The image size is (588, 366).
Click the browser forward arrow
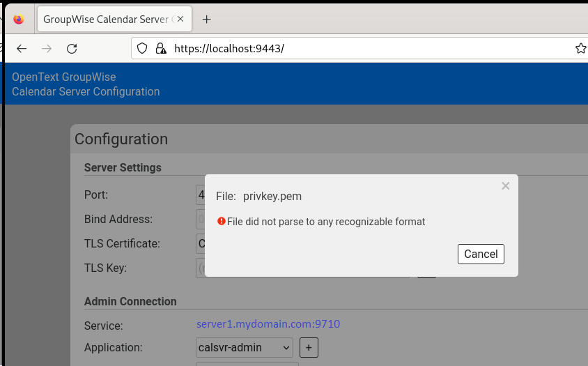(47, 48)
